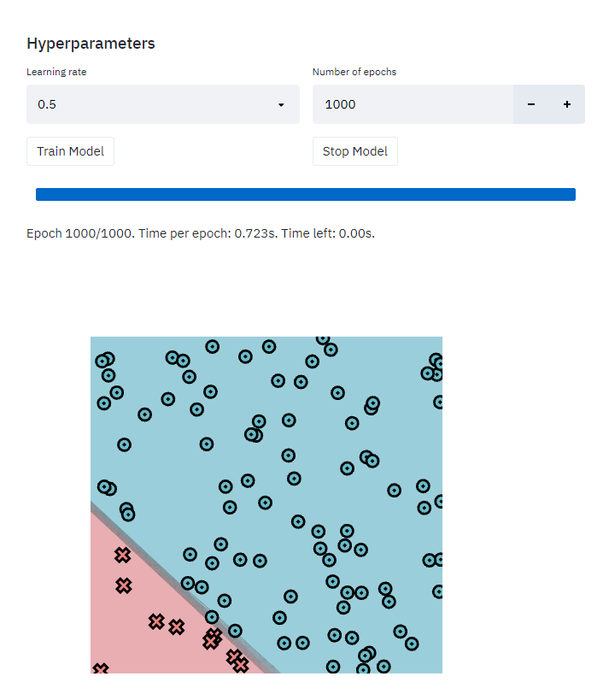Click an X marker near the decision boundary
Viewport: 603px width, 700px height.
click(x=213, y=638)
